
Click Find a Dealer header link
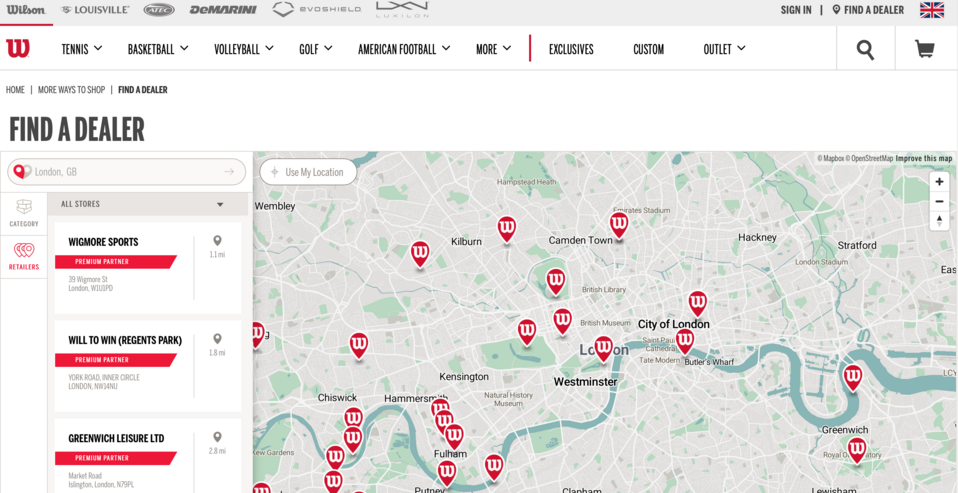click(868, 10)
